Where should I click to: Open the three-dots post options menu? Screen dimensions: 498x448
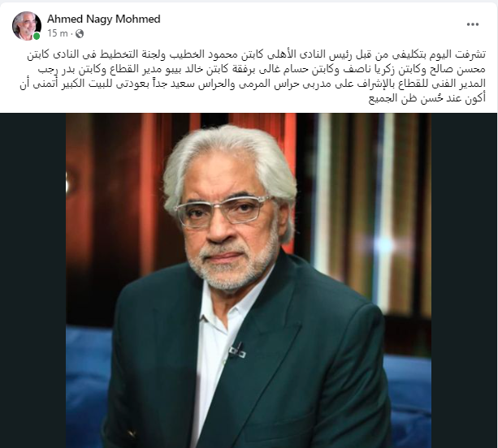tap(472, 24)
